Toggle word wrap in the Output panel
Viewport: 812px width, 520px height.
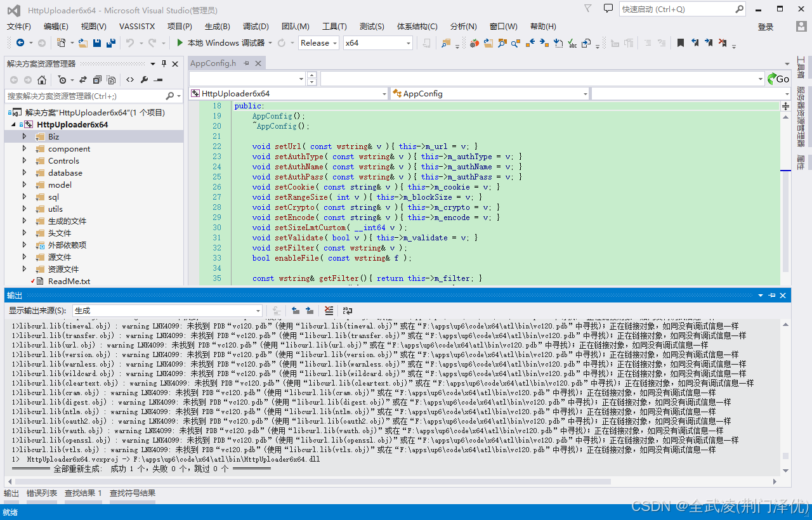tap(348, 311)
